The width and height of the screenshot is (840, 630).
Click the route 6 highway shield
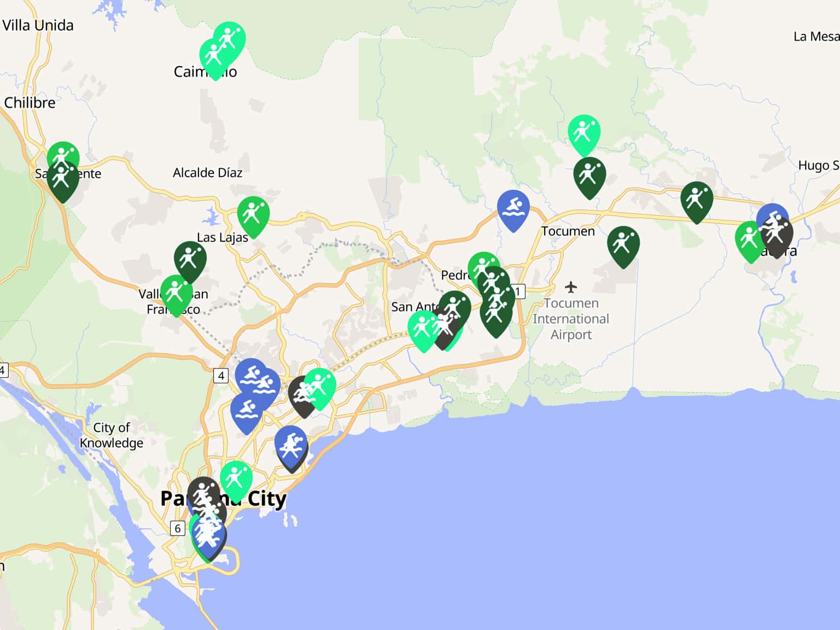coord(177,528)
